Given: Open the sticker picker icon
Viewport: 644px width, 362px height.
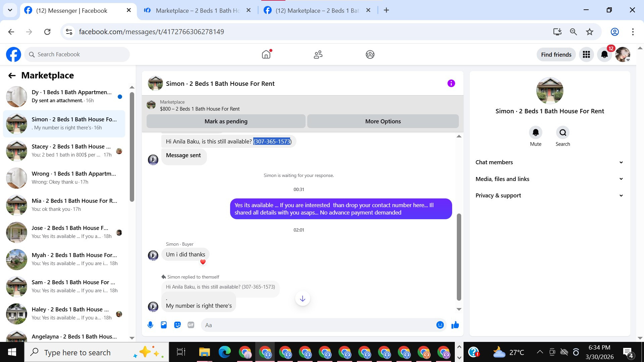Looking at the screenshot, I should tap(177, 325).
